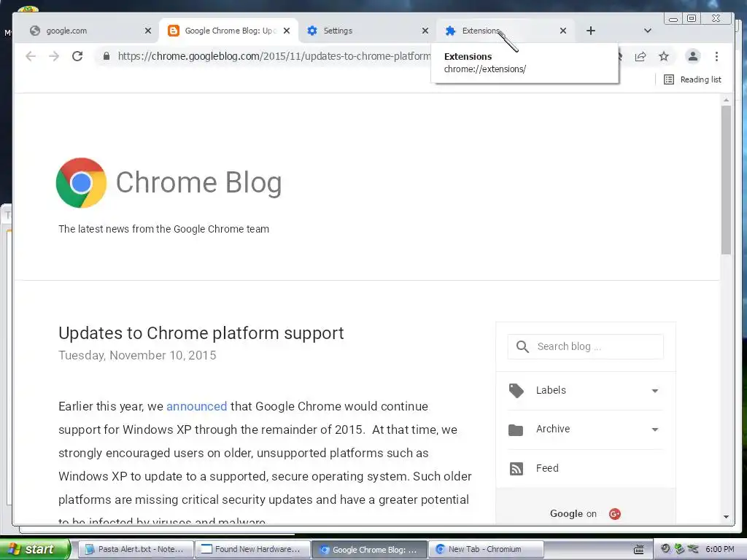747x560 pixels.
Task: Click the scrollbar down arrow
Action: tap(726, 517)
